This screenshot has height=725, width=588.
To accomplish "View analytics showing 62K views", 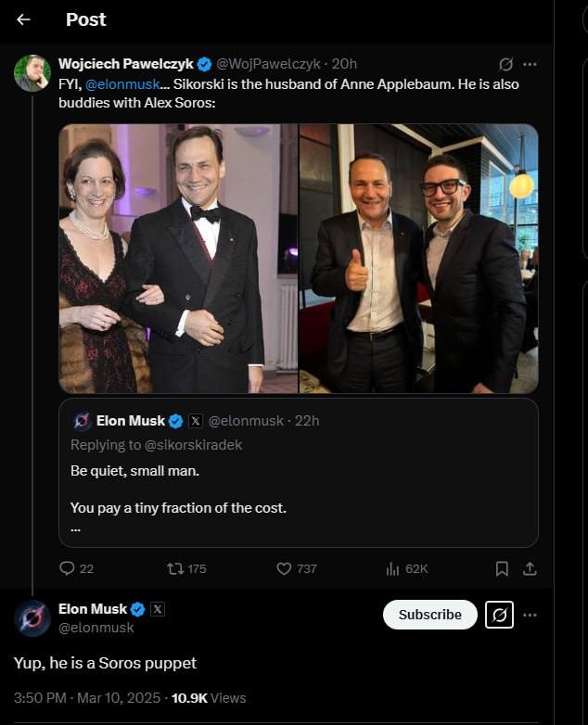I will coord(392,568).
